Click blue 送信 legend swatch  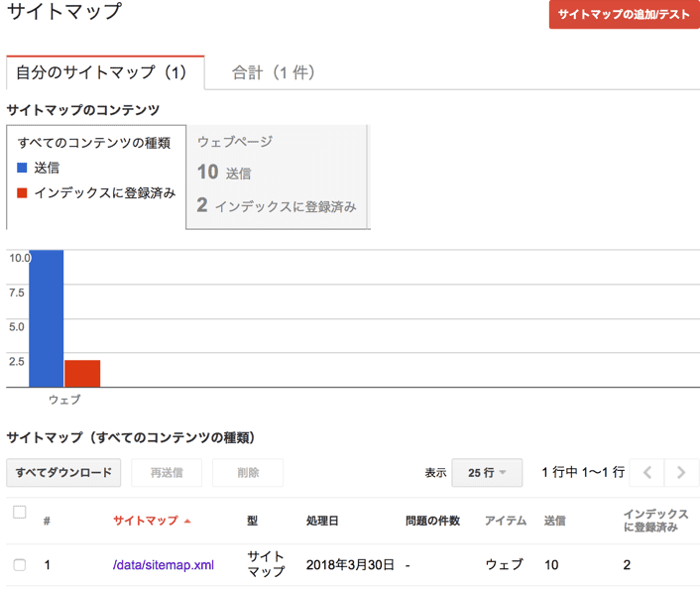pyautogui.click(x=22, y=168)
